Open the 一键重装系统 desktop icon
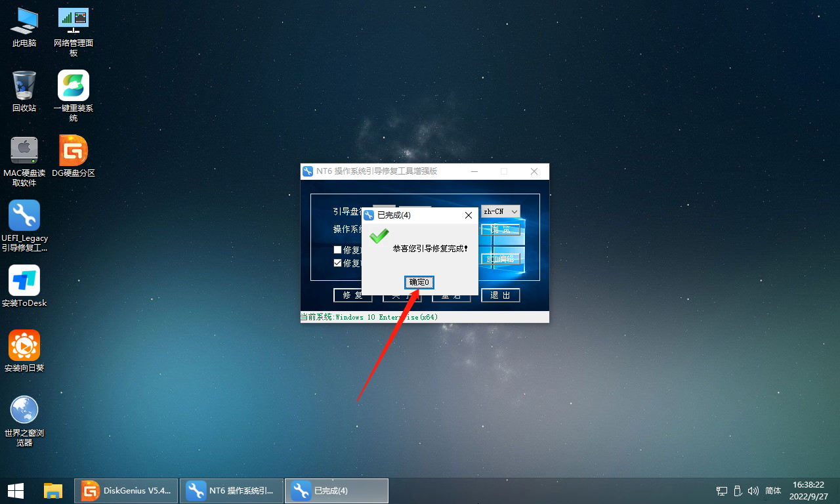The height and width of the screenshot is (504, 840). pyautogui.click(x=73, y=91)
